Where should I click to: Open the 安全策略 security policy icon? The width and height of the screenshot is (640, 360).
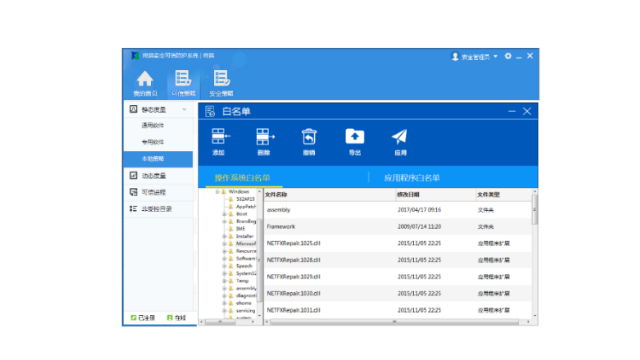222,78
